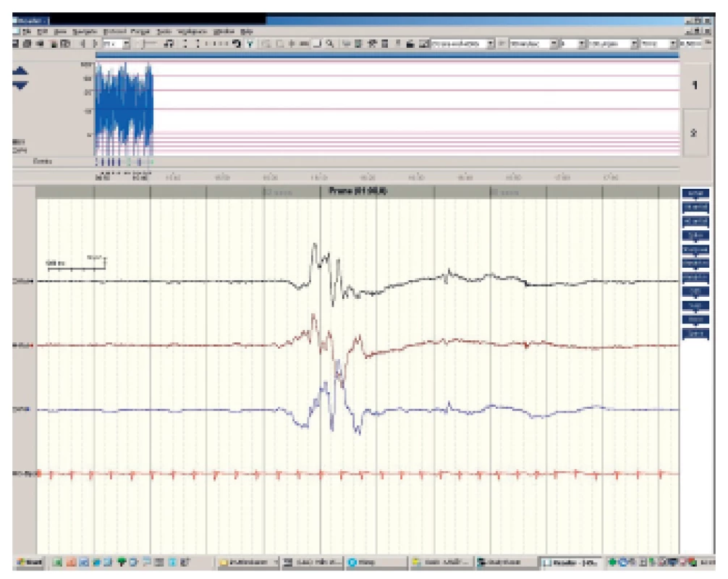Click the print icon in toolbar
The width and height of the screenshot is (728, 579).
[27, 43]
